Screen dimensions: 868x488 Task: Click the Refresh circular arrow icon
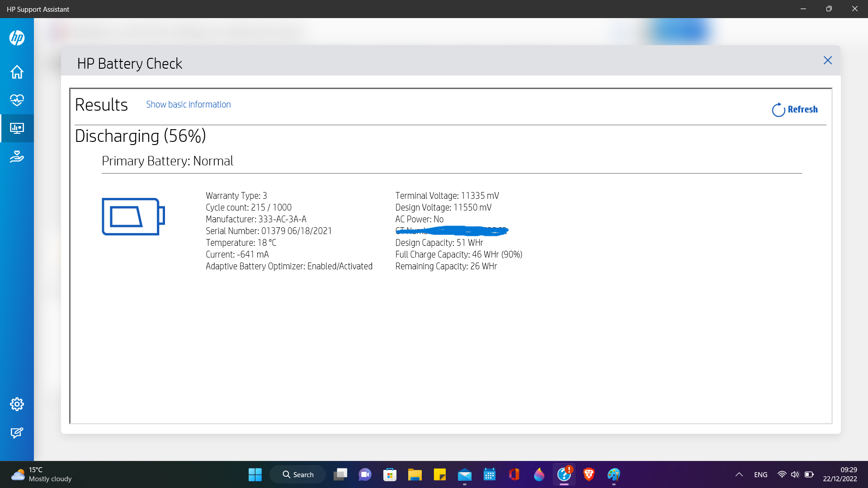point(778,110)
